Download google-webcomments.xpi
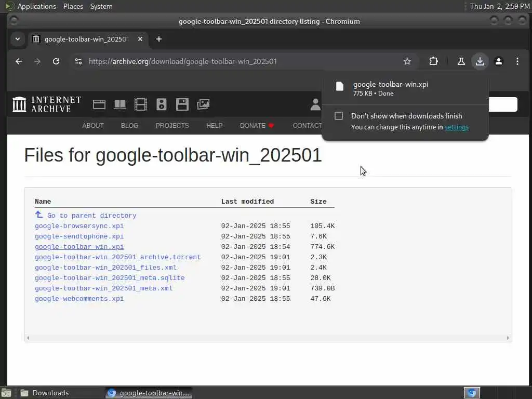The image size is (532, 399). pyautogui.click(x=79, y=299)
